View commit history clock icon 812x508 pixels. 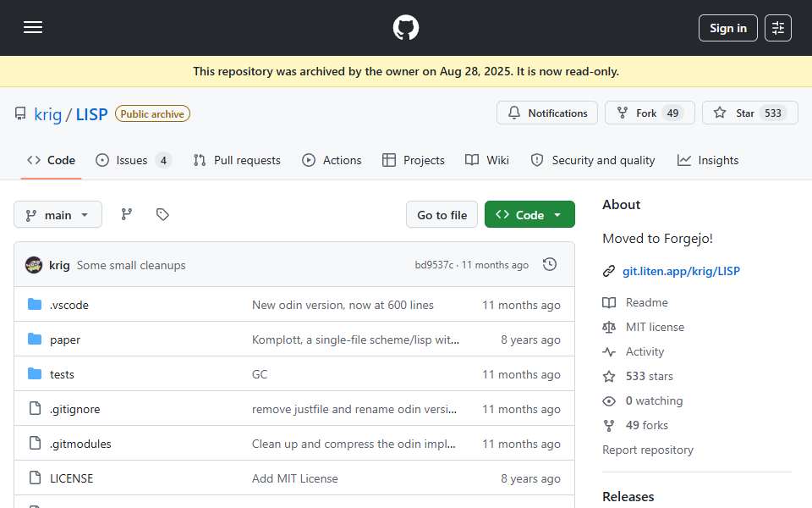tap(550, 264)
